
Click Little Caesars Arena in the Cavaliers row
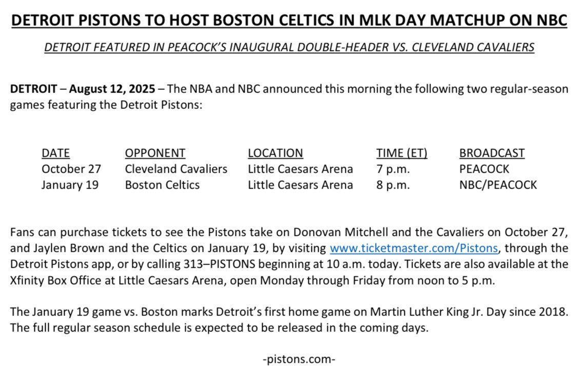coord(300,169)
